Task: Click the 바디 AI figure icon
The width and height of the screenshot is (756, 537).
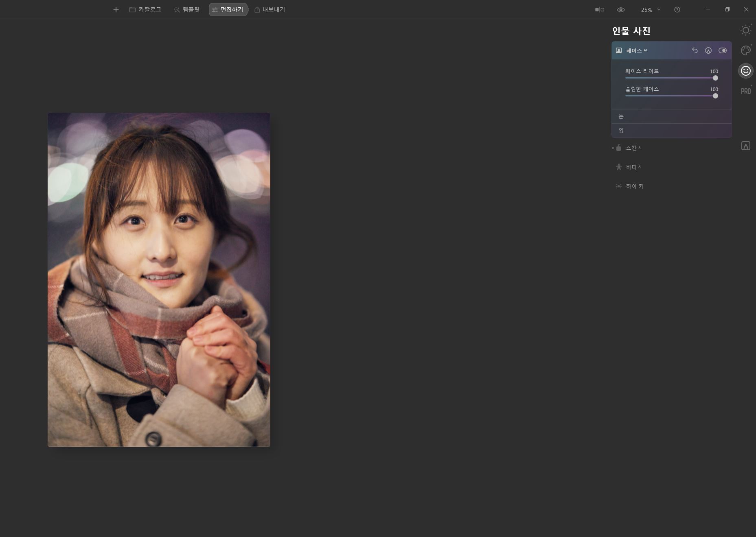Action: [x=619, y=167]
